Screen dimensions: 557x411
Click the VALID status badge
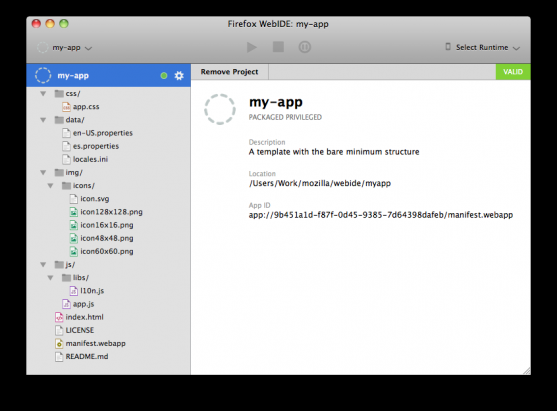pyautogui.click(x=513, y=72)
